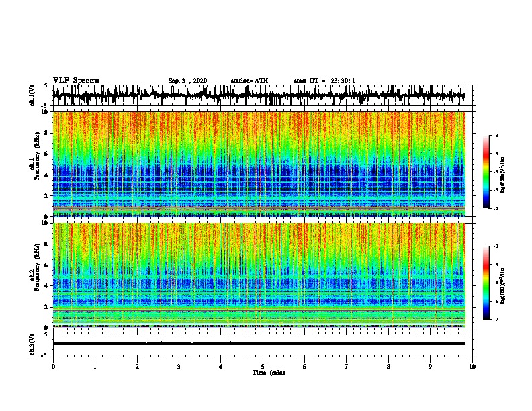
Task: Click the "ch.1(V)" waveform axis label
Action: click(x=32, y=95)
